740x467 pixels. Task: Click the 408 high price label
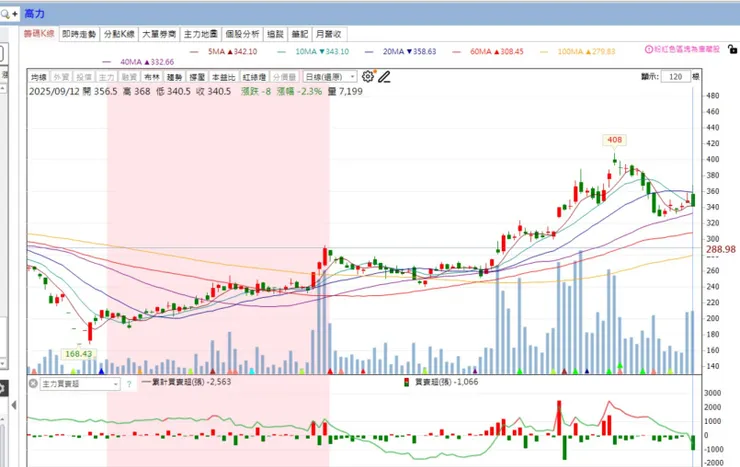click(614, 140)
